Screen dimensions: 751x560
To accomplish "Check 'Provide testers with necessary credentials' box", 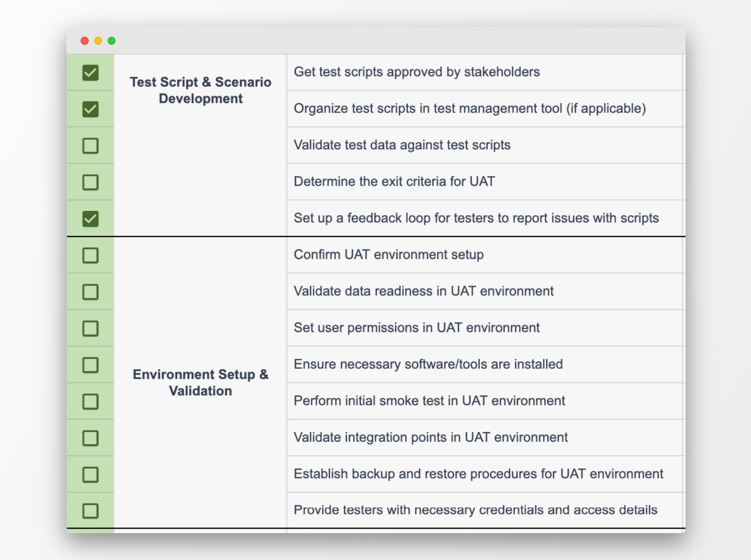I will click(x=90, y=511).
